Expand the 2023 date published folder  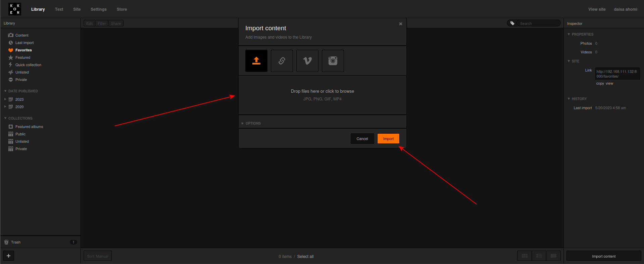tap(5, 99)
